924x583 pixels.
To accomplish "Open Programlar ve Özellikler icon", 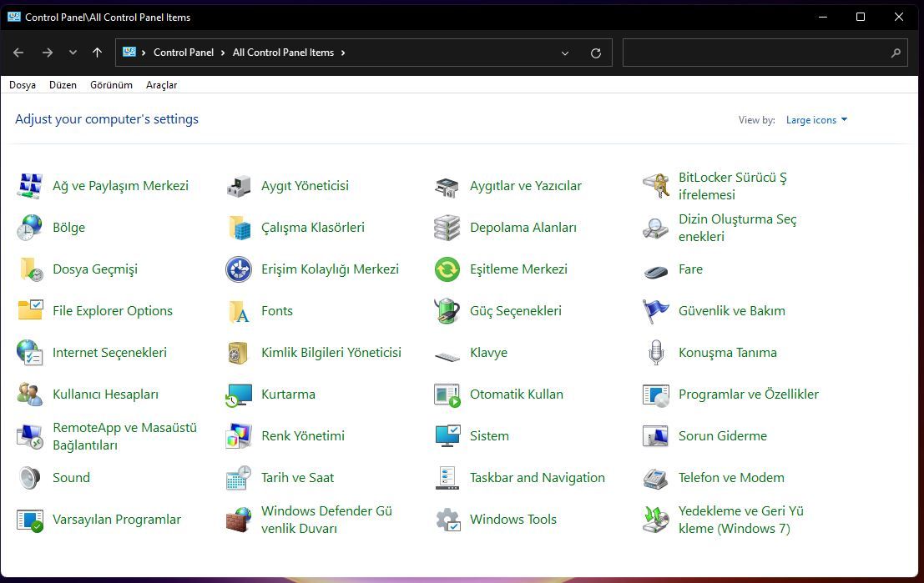I will [x=656, y=395].
